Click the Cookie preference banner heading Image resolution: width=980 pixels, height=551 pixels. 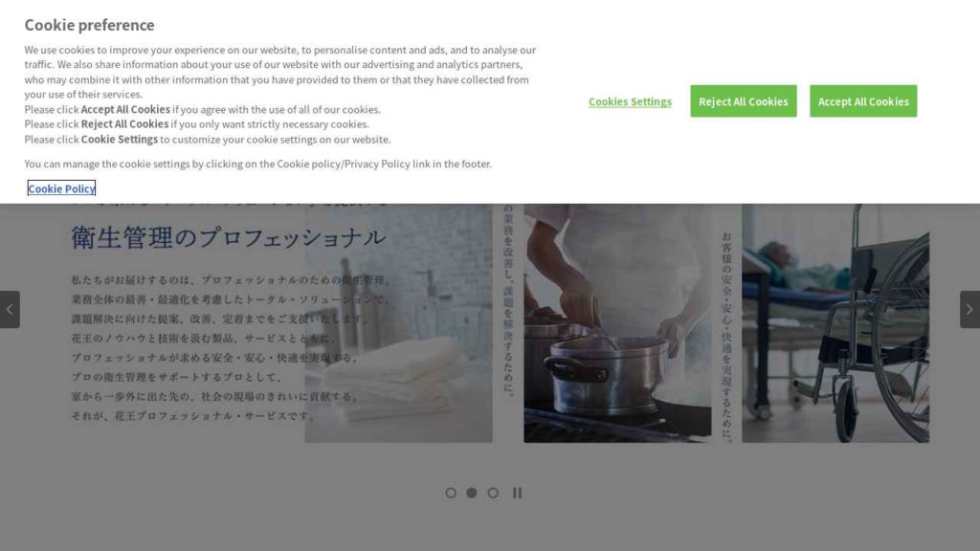[89, 25]
